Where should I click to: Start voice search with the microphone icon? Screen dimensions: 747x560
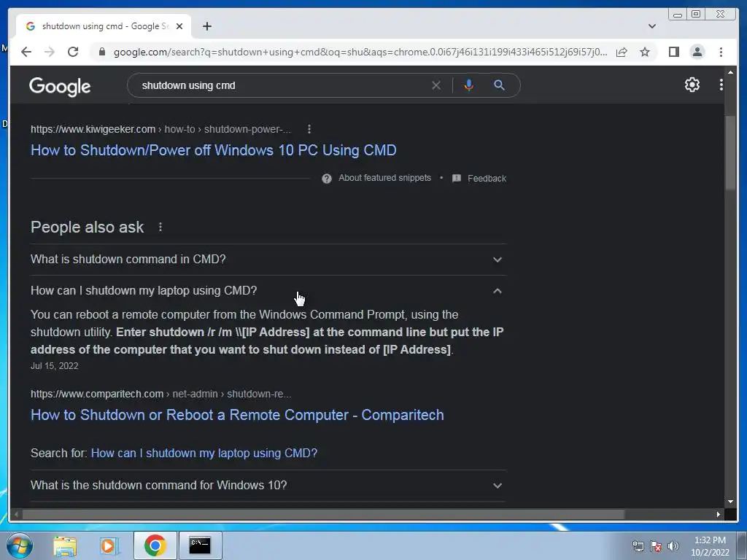[x=469, y=85]
